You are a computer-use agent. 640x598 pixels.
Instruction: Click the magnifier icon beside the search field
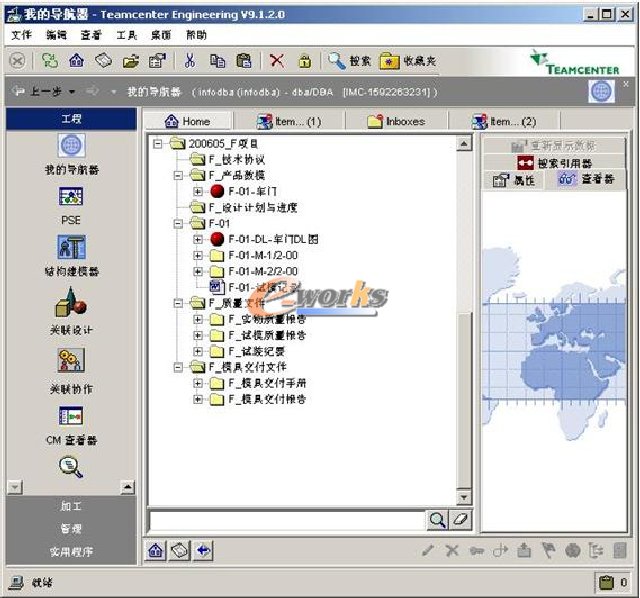pos(437,520)
